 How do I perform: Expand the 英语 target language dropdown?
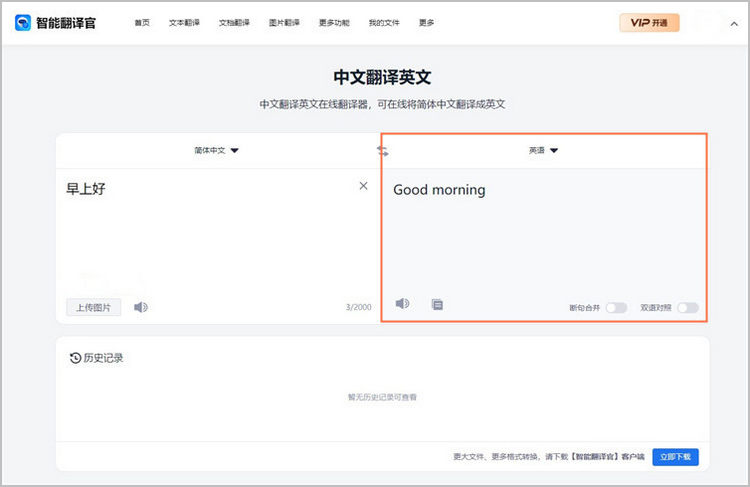coord(543,151)
